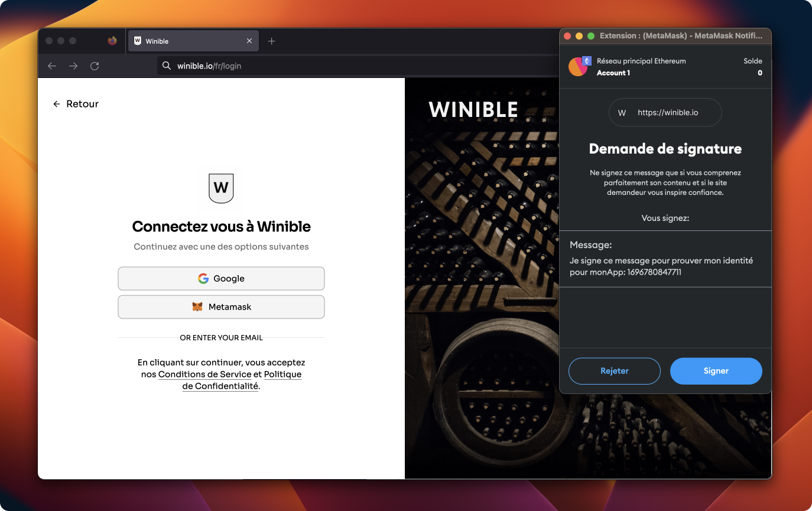
Task: Click the Vous signez: label
Action: pos(665,218)
